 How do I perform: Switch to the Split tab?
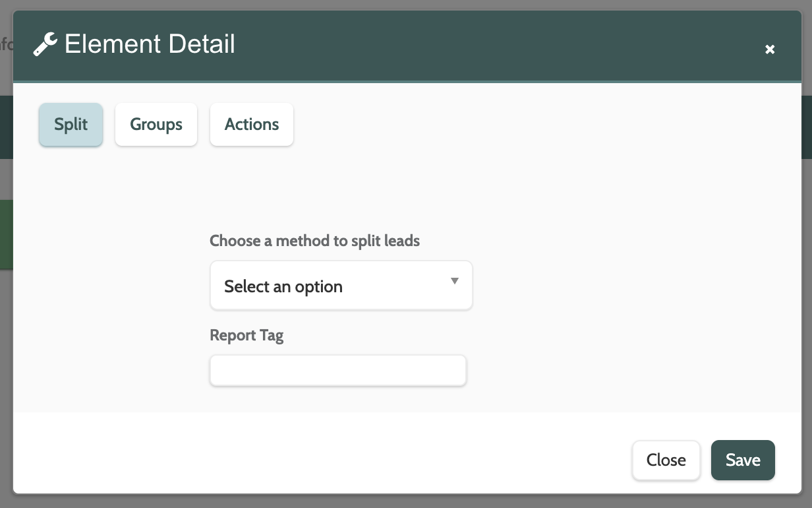point(71,125)
